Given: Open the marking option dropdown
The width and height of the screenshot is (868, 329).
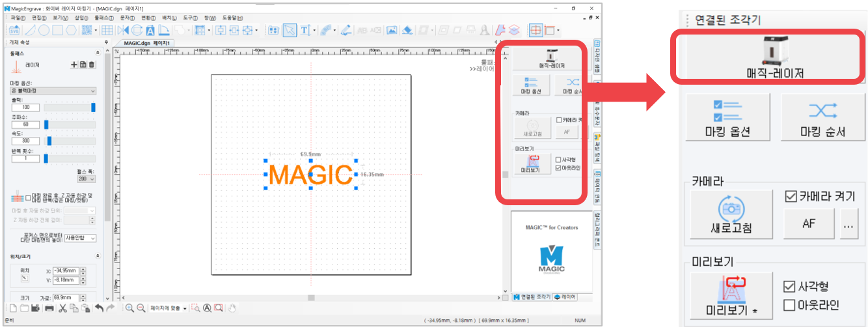Looking at the screenshot, I should pyautogui.click(x=53, y=91).
